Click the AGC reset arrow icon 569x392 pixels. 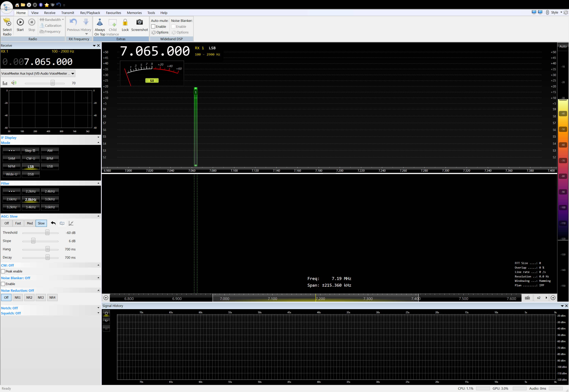pos(53,223)
